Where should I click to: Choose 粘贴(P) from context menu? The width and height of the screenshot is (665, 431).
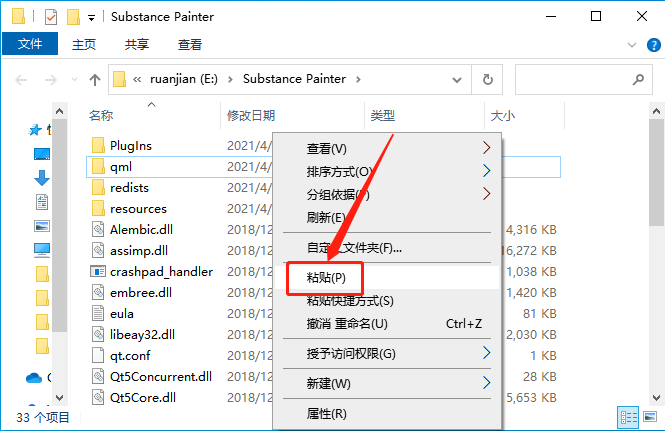pos(387,277)
